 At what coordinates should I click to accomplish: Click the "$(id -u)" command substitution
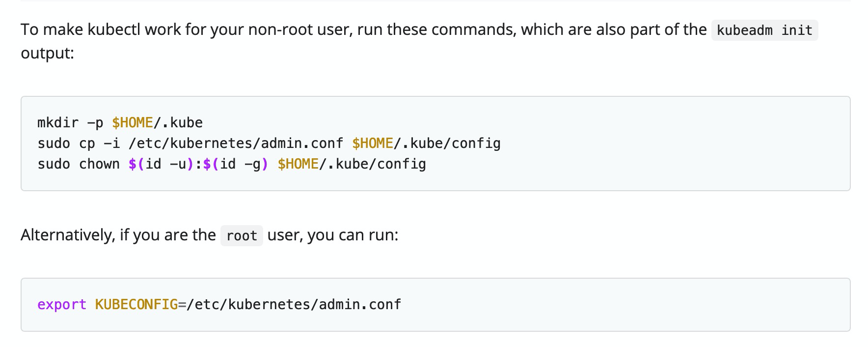(162, 164)
